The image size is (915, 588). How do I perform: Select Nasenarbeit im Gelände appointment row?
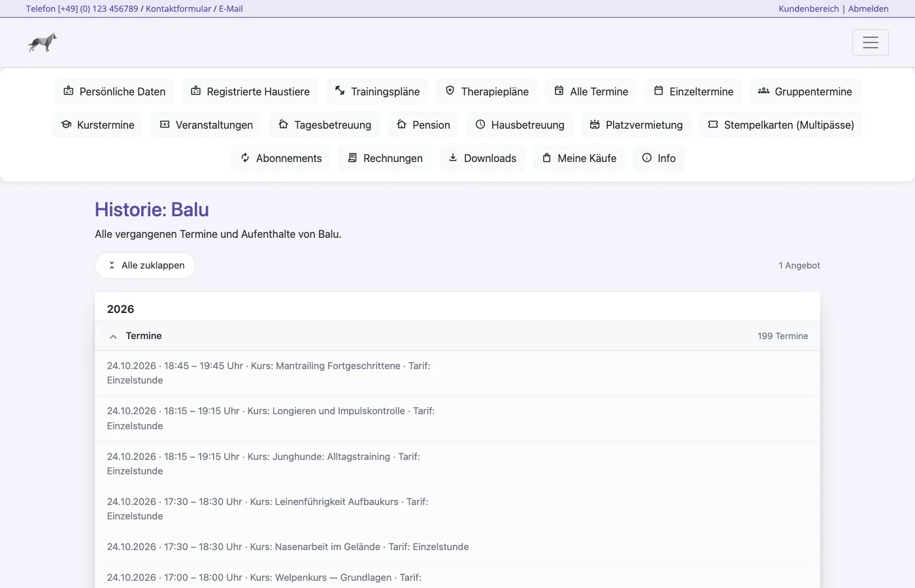tap(457, 547)
